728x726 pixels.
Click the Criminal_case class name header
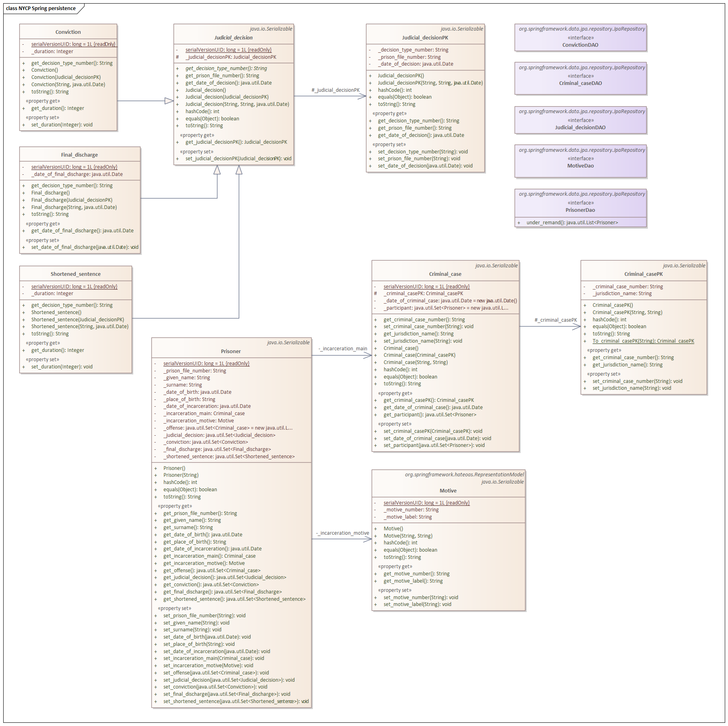coord(445,274)
